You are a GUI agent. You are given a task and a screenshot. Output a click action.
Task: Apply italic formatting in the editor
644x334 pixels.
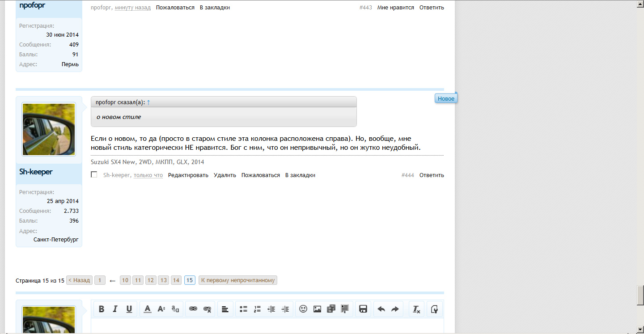coord(115,309)
